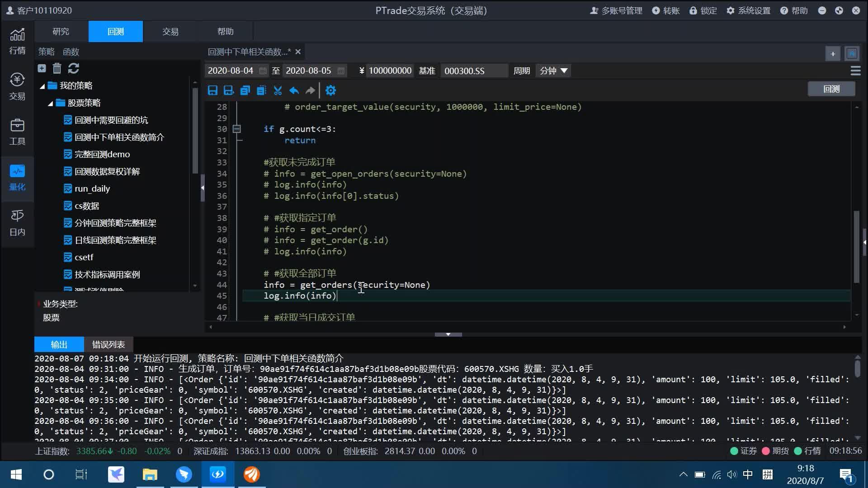Click 转账 transfer in title bar
This screenshot has width=868, height=488.
click(x=666, y=10)
